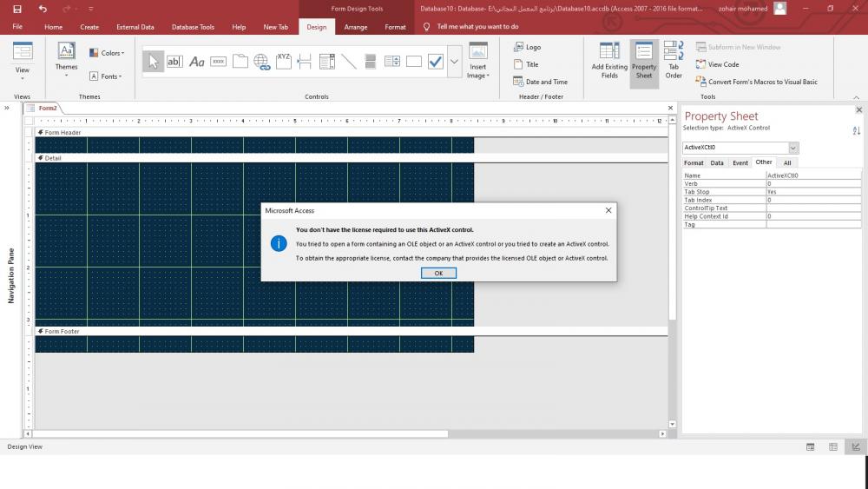Image resolution: width=868 pixels, height=489 pixels.
Task: Choose the Text Box control
Action: pos(174,62)
